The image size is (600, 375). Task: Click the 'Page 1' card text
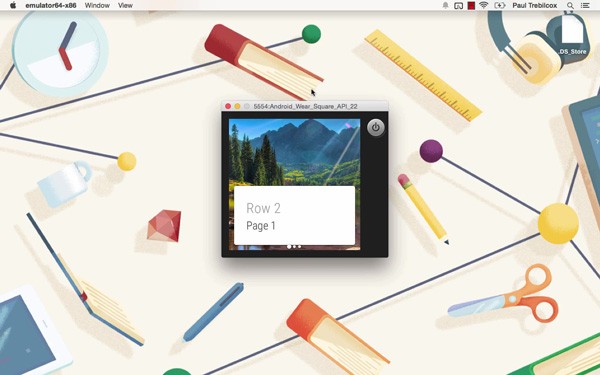261,226
